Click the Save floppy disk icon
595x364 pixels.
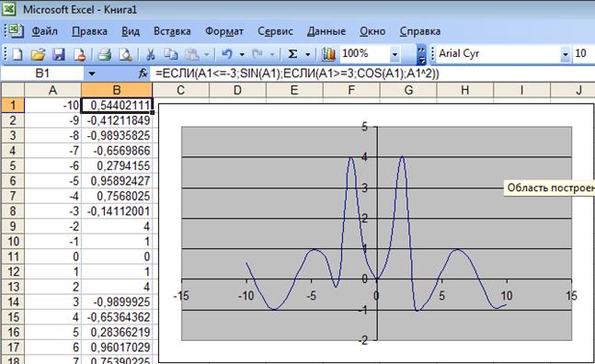59,54
